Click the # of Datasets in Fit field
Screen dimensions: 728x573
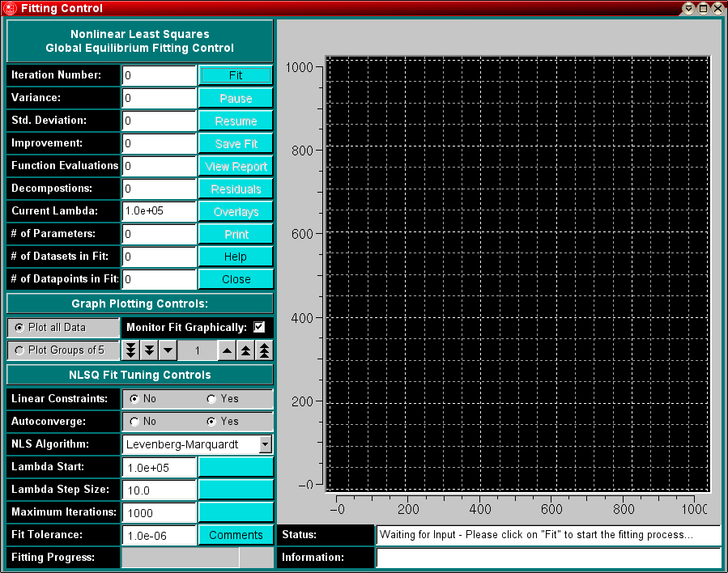click(160, 257)
